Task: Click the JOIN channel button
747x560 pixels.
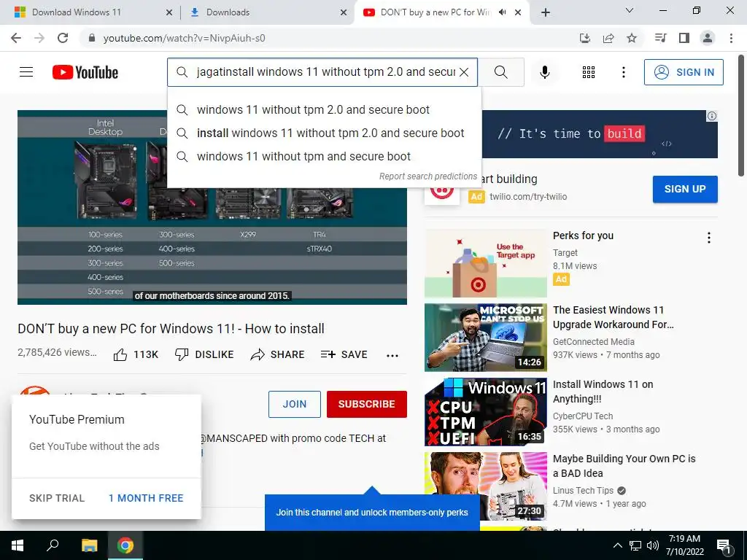Action: pyautogui.click(x=295, y=404)
